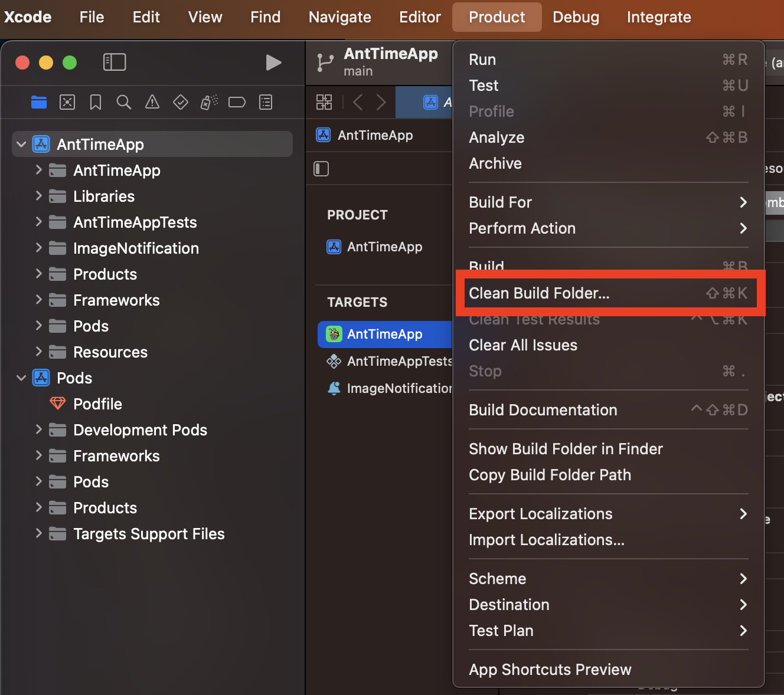Screen dimensions: 784x695
Task: Open the Breakpoint navigator icon
Action: [x=237, y=103]
